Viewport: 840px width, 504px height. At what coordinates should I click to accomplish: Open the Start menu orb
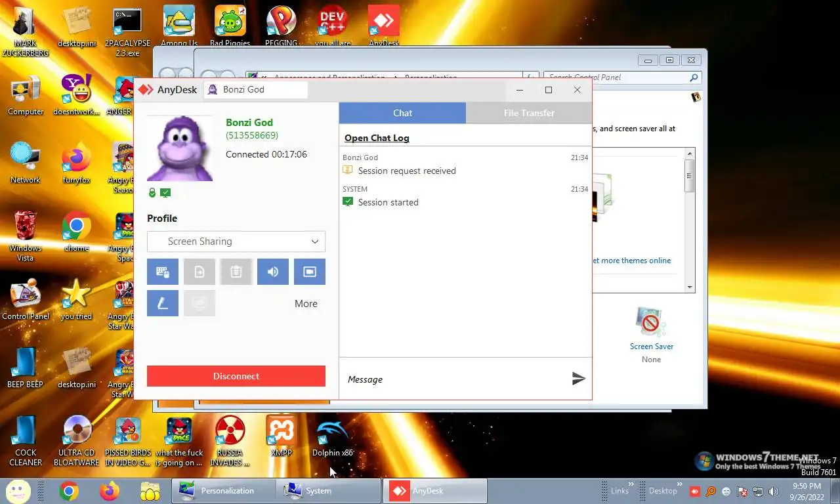click(x=18, y=491)
